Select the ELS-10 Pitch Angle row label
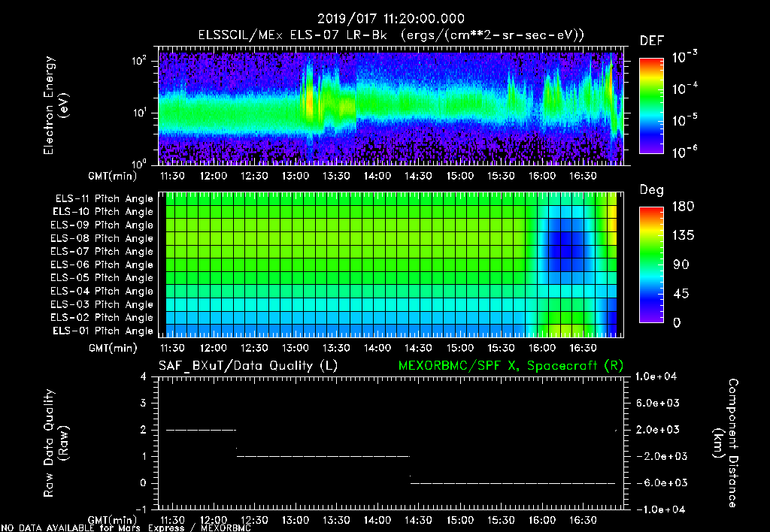This screenshot has height=532, width=770. point(103,212)
